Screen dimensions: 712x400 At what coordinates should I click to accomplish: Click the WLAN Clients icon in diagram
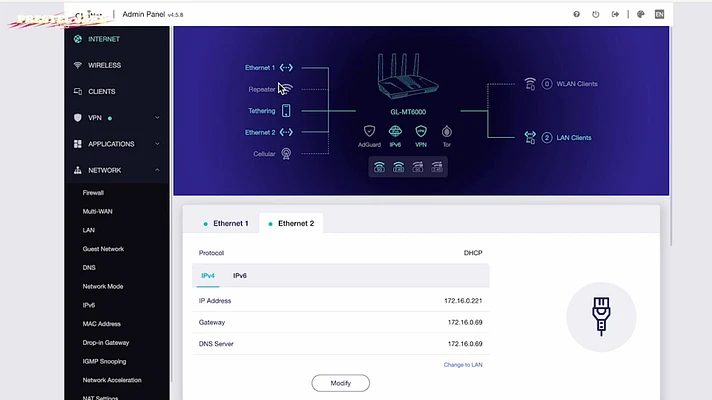[x=530, y=84]
